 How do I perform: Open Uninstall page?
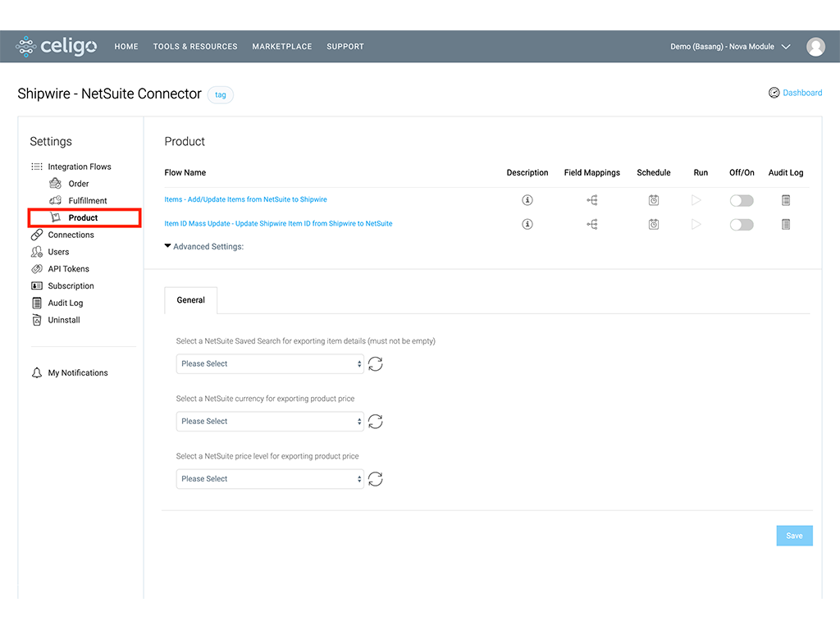pyautogui.click(x=64, y=320)
